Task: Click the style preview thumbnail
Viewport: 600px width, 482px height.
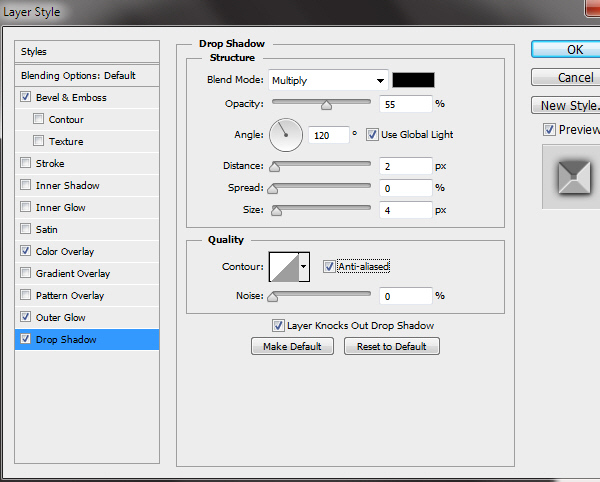Action: [x=570, y=176]
